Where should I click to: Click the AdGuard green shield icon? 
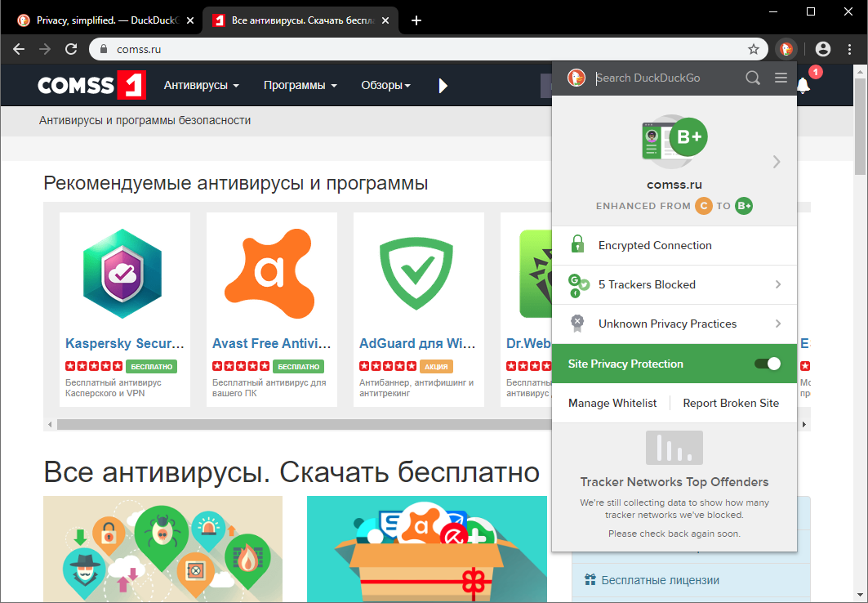416,274
